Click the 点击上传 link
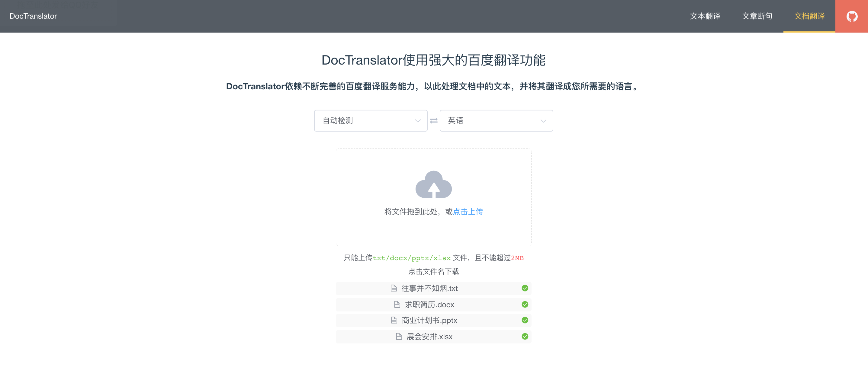Viewport: 868px width, 367px height. 468,212
